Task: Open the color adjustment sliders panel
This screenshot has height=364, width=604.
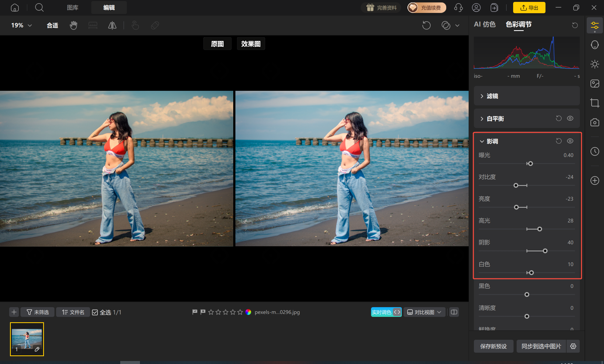Action: pos(595,26)
